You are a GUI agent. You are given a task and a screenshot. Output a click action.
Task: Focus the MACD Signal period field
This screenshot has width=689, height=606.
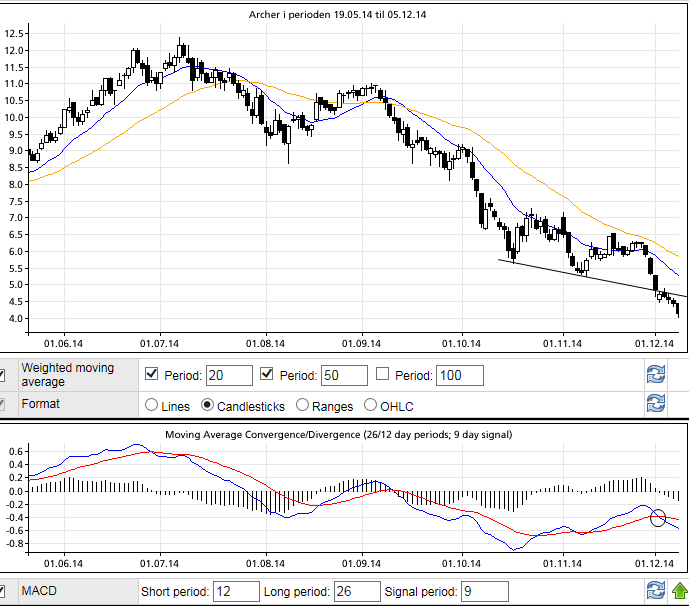tap(485, 592)
